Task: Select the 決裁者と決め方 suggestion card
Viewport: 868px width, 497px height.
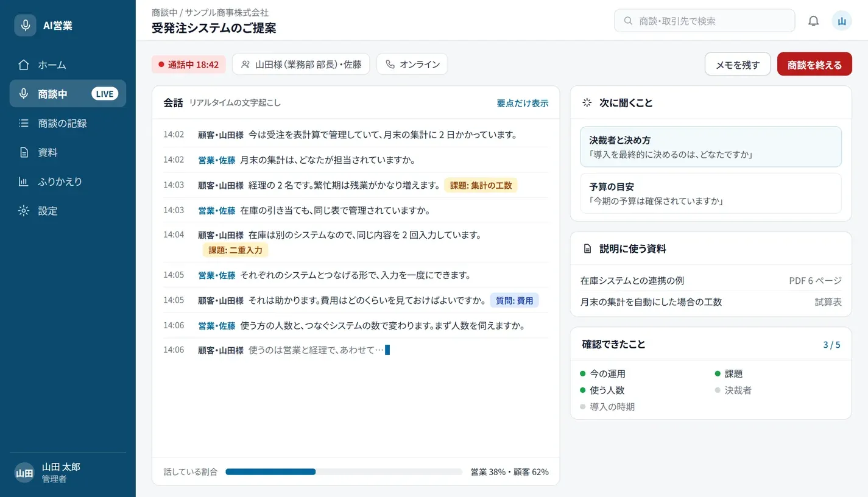Action: click(711, 147)
